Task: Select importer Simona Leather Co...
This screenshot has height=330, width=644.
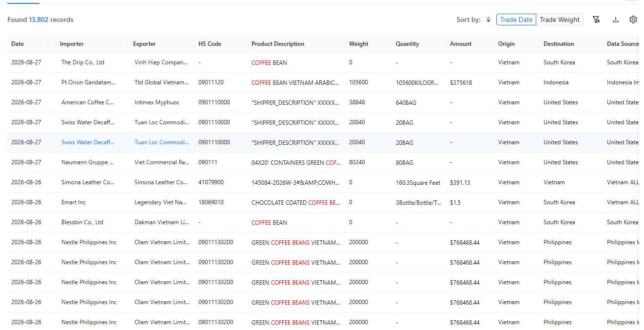Action: point(88,182)
